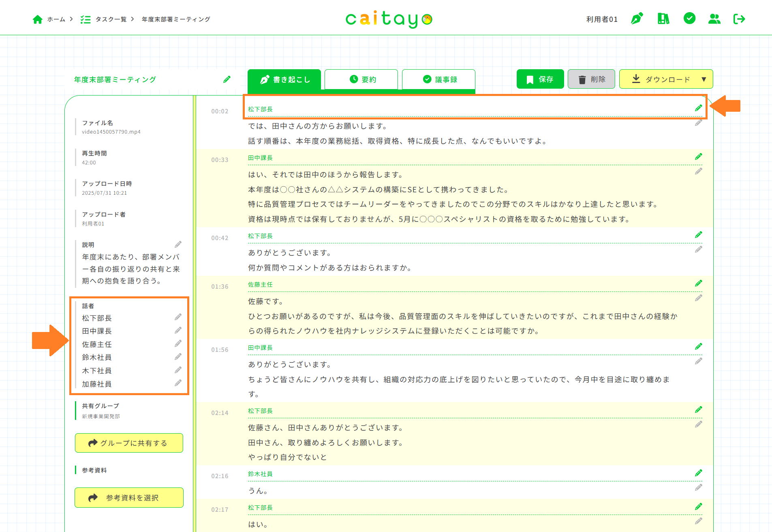Click the task list icon in the breadcrumb
772x532 pixels.
[85, 19]
